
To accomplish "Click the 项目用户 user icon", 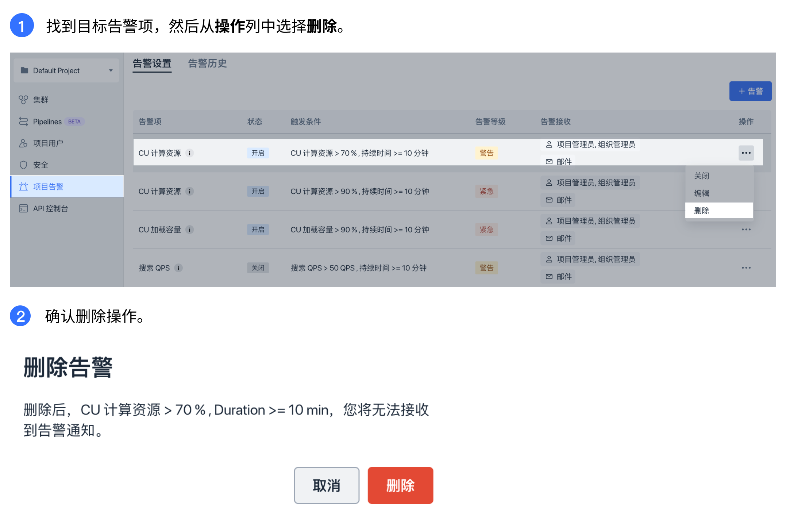I will pos(23,143).
